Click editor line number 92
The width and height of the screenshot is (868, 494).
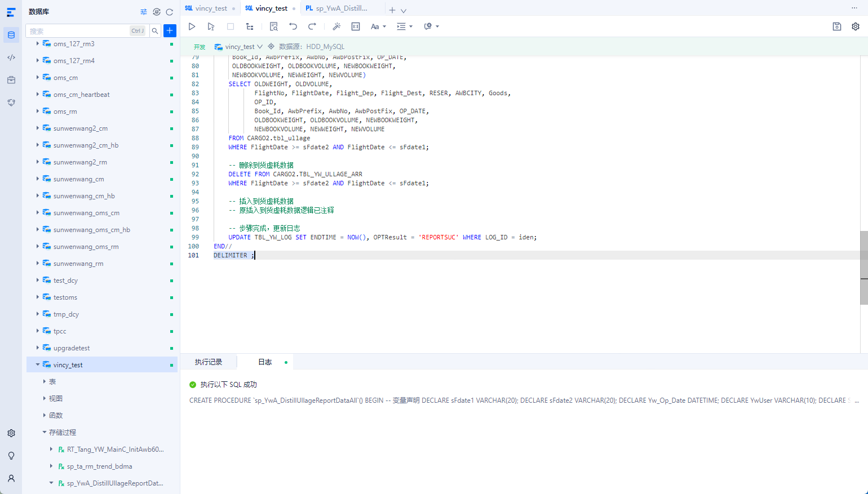click(x=194, y=174)
